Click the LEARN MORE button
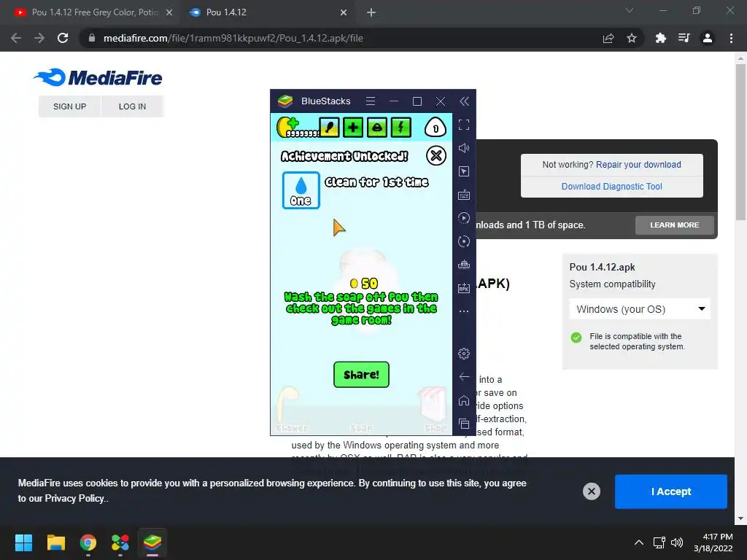The image size is (747, 560). click(x=675, y=225)
